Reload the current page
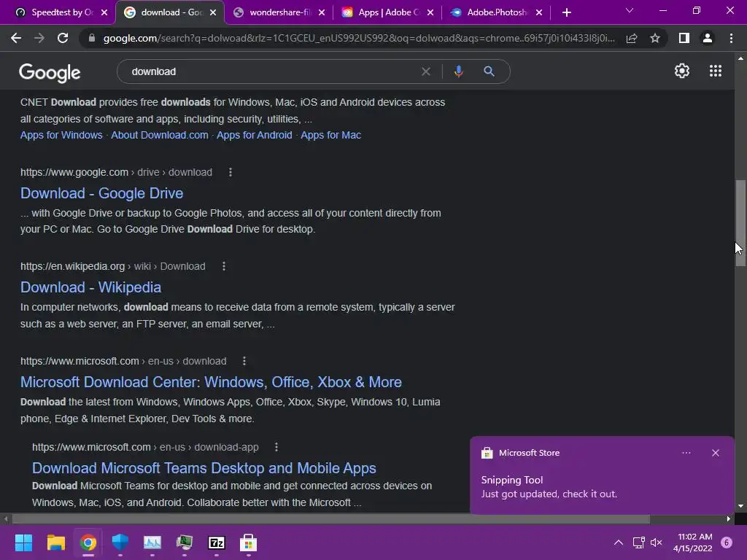The image size is (747, 560). click(x=63, y=38)
